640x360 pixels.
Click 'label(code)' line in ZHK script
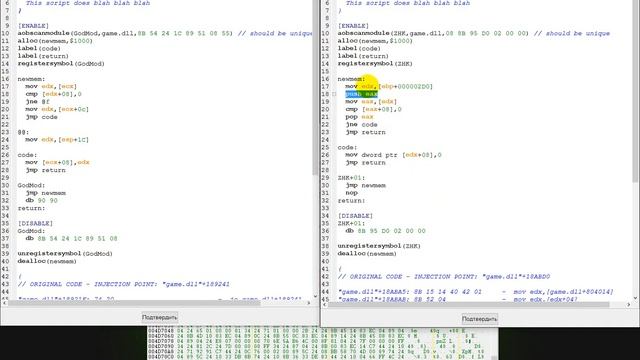tap(359, 49)
